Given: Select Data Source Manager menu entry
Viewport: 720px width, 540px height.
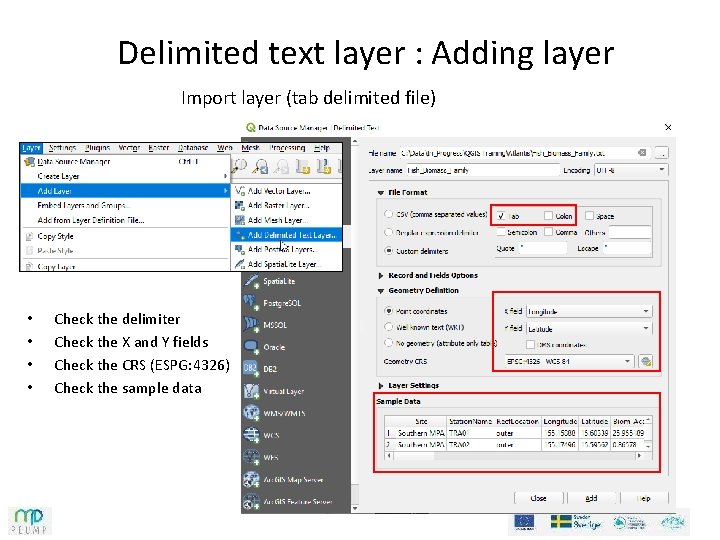Looking at the screenshot, I should coord(125,162).
